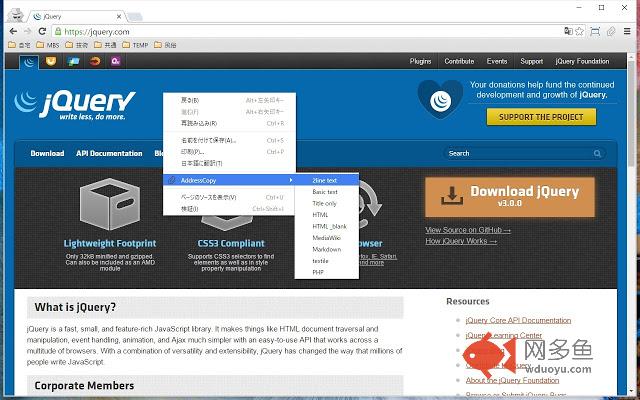
Task: Click the CSS3 Compliant heading
Action: tap(231, 243)
